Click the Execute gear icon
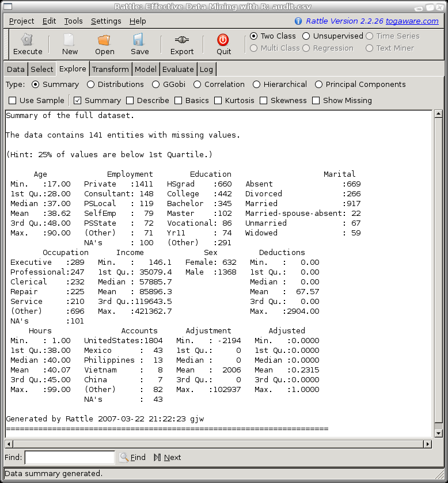Viewport: 448px width, 483px height. pos(27,40)
